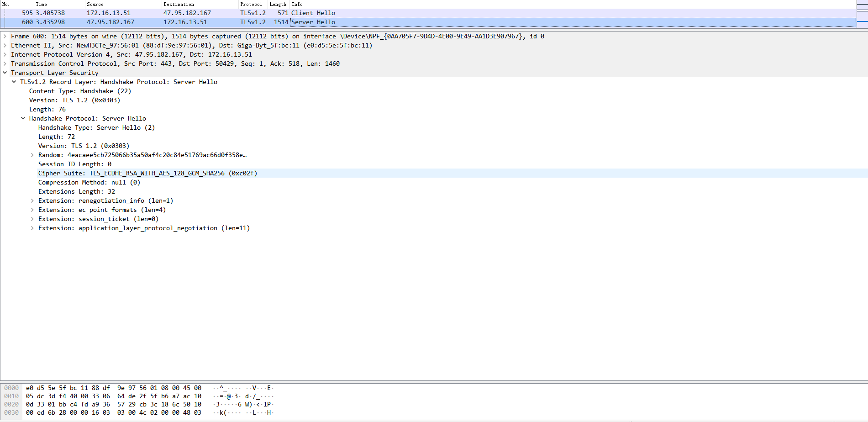Expand the renegotiation_info extension
Image resolution: width=868 pixels, height=422 pixels.
point(32,200)
